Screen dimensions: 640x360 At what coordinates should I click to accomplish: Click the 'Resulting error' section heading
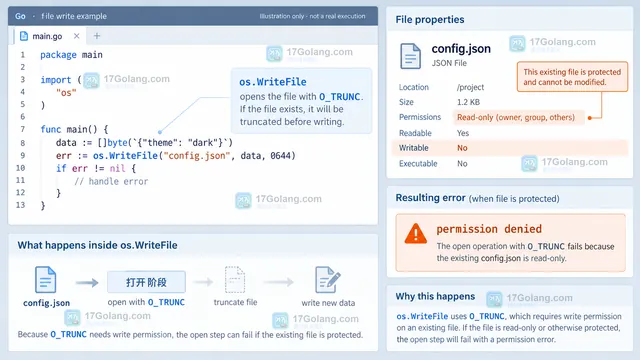(430, 198)
